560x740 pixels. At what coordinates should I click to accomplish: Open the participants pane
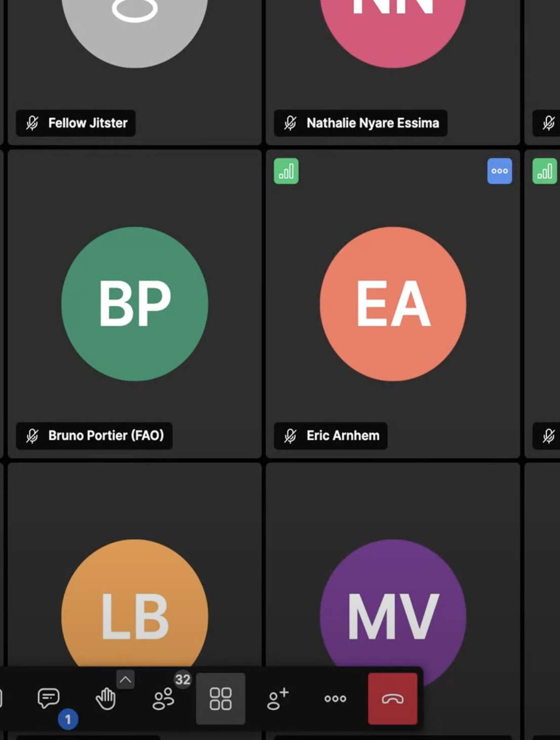click(x=164, y=699)
